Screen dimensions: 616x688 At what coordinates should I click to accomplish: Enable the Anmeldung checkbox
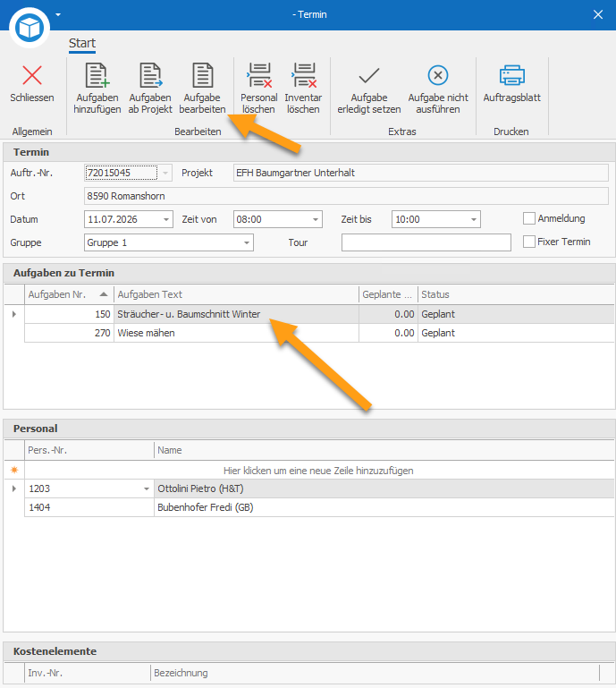(x=528, y=218)
